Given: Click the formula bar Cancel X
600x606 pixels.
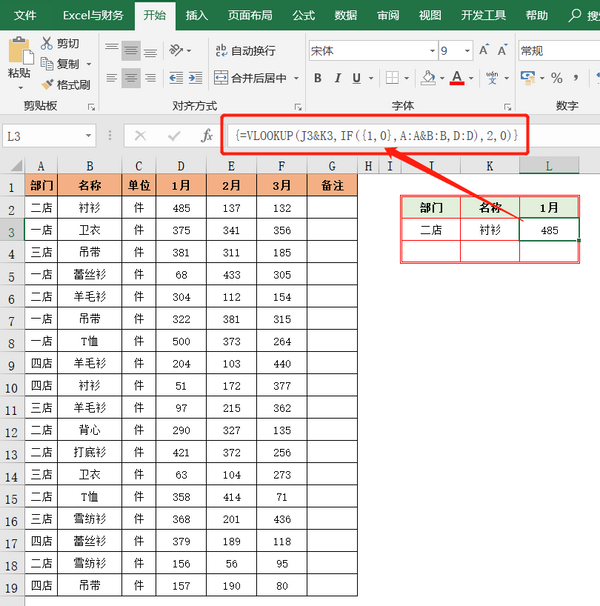Looking at the screenshot, I should point(140,136).
